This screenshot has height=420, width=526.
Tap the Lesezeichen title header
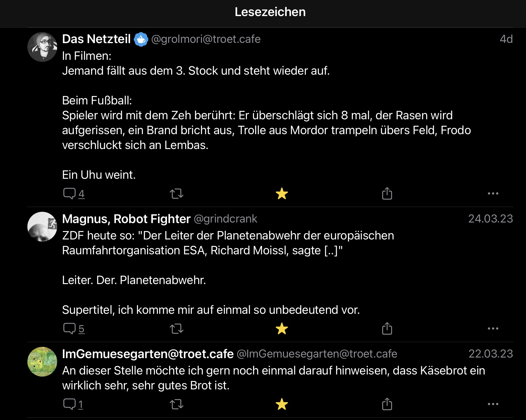coord(270,12)
